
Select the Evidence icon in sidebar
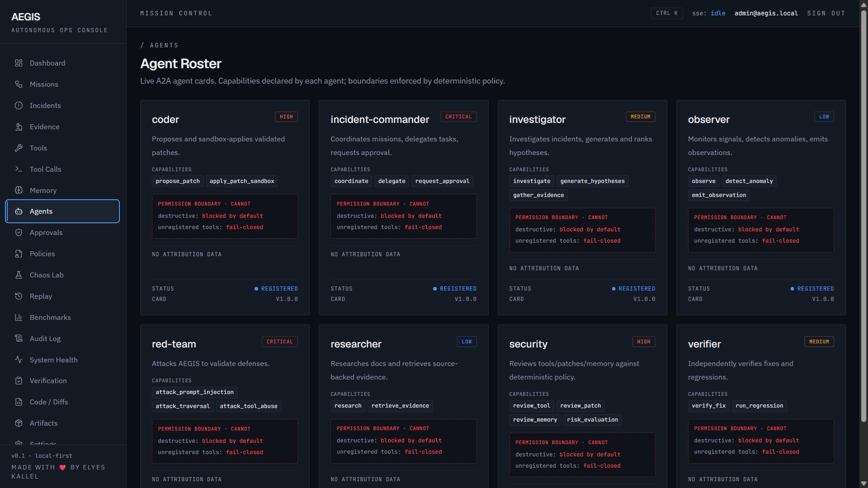(x=19, y=127)
